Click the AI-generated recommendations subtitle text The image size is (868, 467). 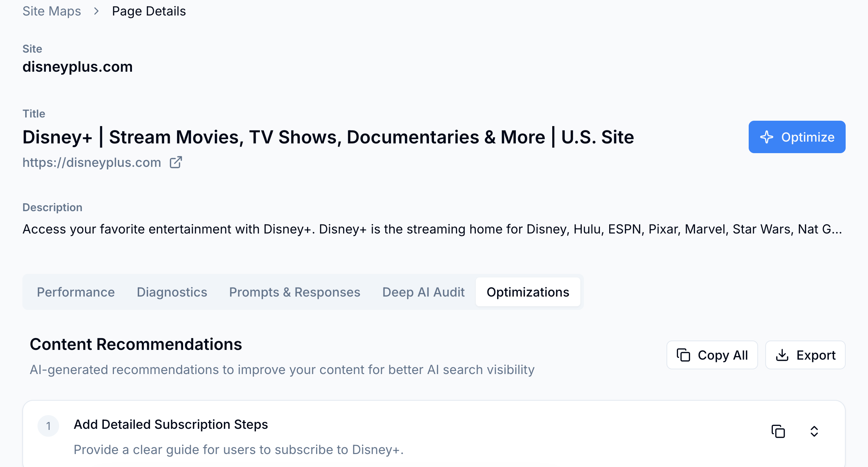coord(282,370)
